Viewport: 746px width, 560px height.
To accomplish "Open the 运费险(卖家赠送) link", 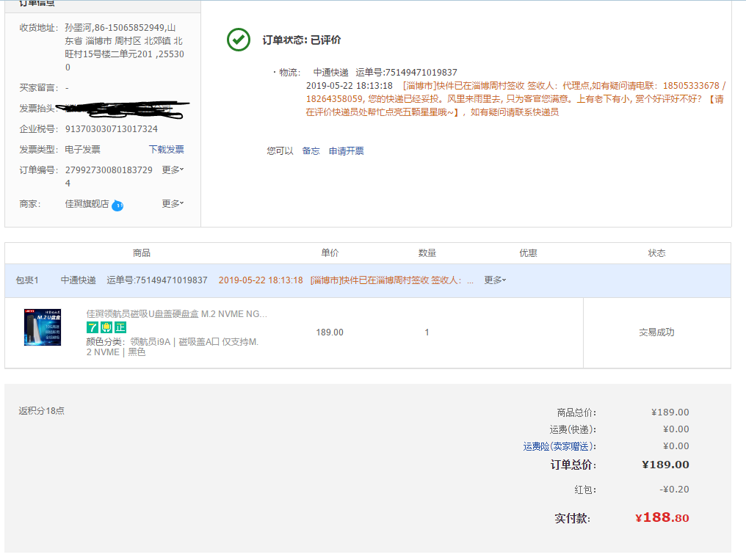I will point(559,446).
